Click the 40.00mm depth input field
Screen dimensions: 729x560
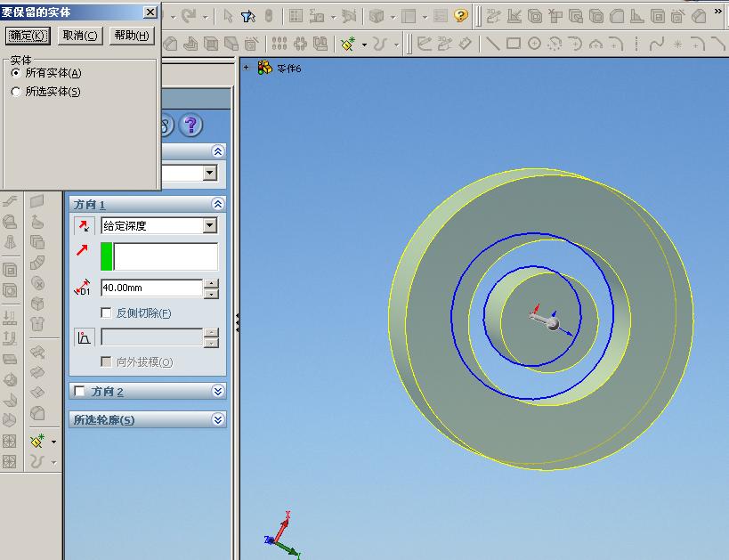click(152, 288)
